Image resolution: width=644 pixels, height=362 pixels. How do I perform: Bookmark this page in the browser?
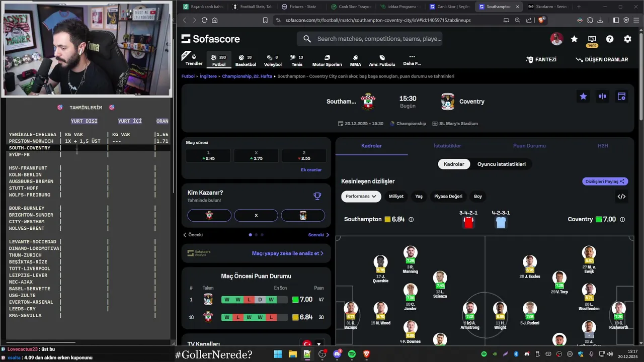[265, 20]
